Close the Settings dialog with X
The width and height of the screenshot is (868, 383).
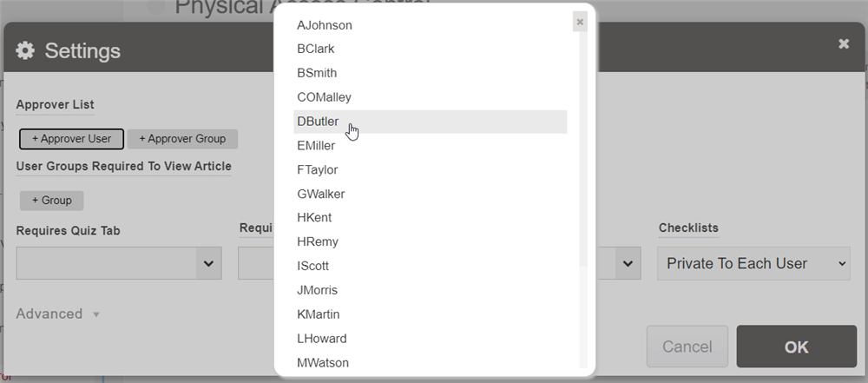coord(844,44)
